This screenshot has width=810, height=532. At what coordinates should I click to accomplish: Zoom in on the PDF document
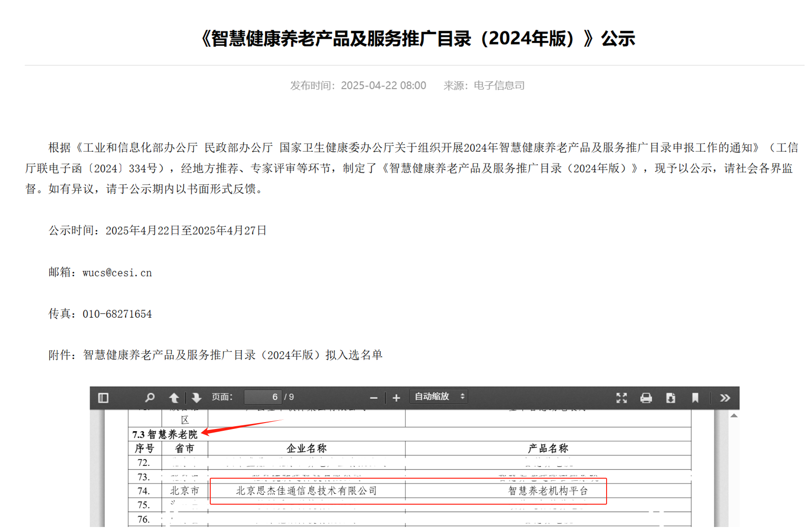[x=396, y=398]
